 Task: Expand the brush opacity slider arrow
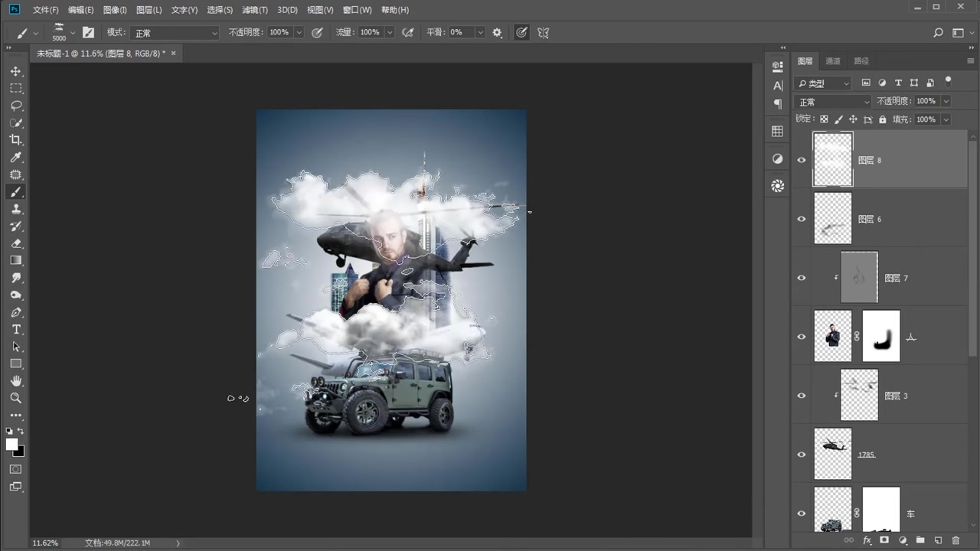[x=299, y=33]
